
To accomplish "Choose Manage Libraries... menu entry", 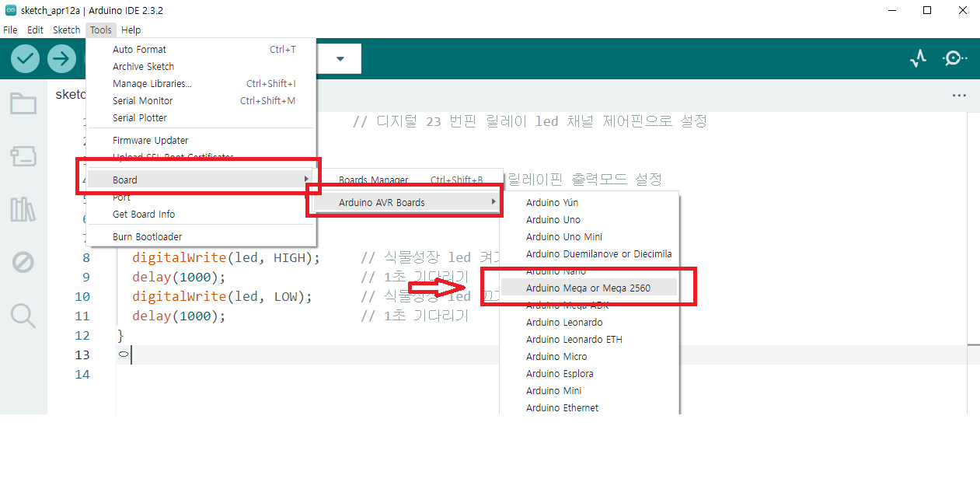I will click(x=202, y=83).
